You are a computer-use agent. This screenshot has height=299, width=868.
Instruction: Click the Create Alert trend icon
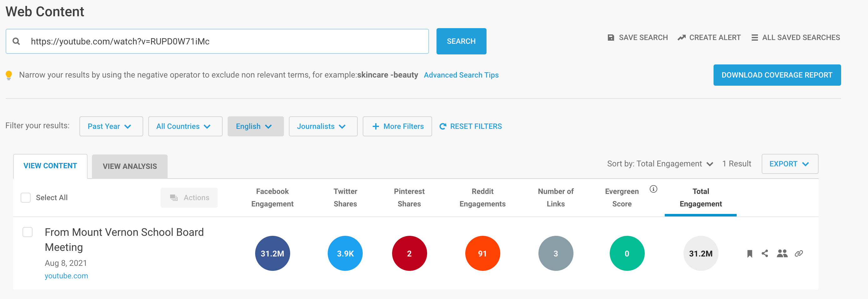click(x=681, y=38)
